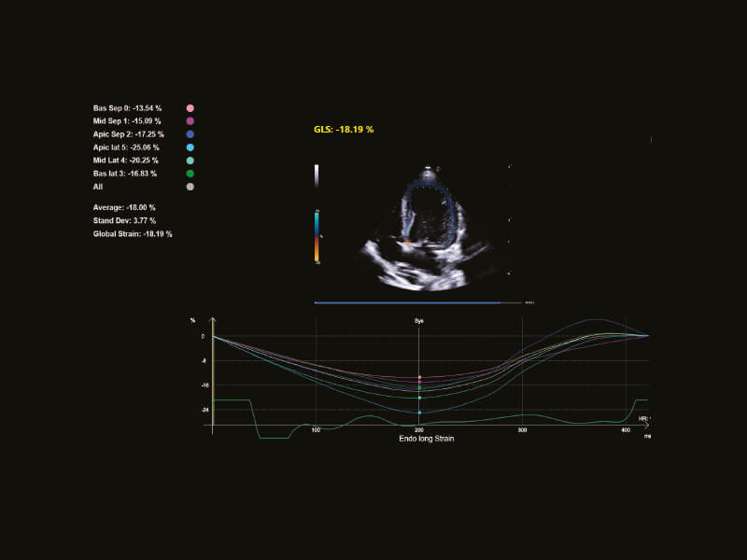The image size is (747, 560).
Task: Click the gray All segments dot
Action: pos(190,187)
